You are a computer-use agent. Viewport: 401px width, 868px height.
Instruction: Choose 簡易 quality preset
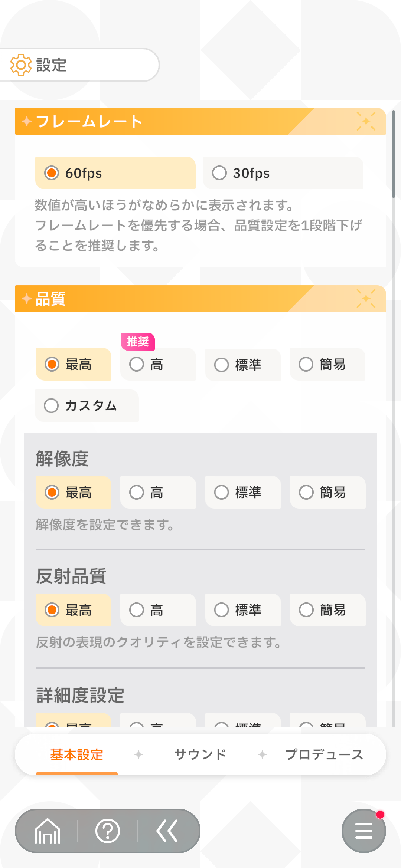[x=327, y=364]
